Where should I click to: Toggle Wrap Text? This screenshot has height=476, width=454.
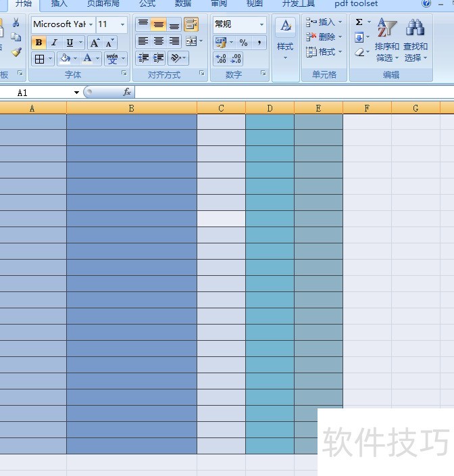tap(191, 24)
